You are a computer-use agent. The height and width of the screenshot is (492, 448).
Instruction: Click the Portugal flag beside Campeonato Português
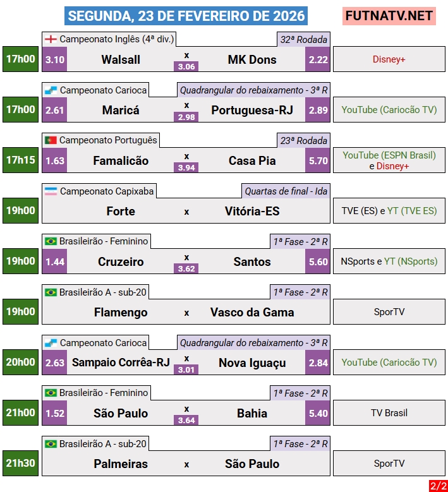pos(51,140)
